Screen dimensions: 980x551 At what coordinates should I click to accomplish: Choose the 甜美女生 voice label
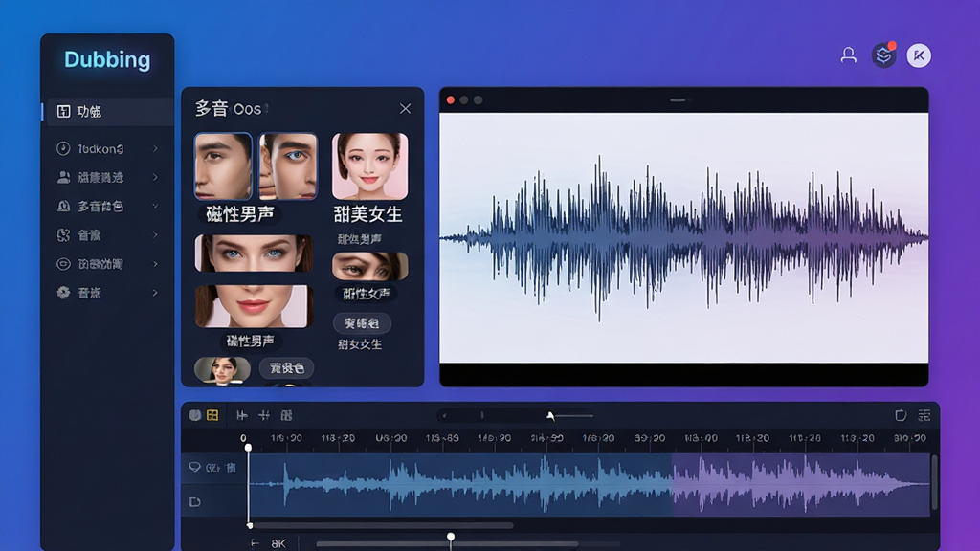coord(367,214)
